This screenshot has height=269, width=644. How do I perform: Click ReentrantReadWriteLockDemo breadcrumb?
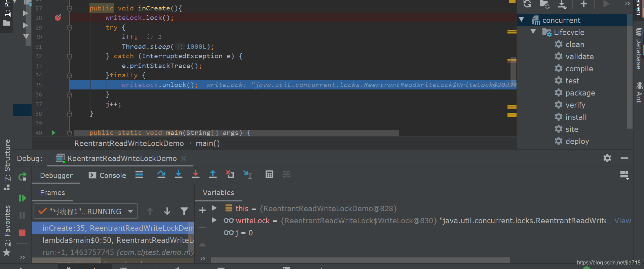tap(129, 143)
